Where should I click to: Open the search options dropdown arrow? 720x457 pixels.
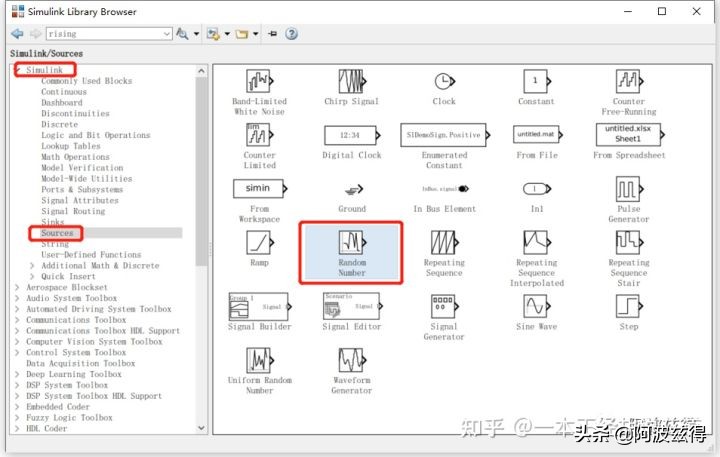point(197,34)
